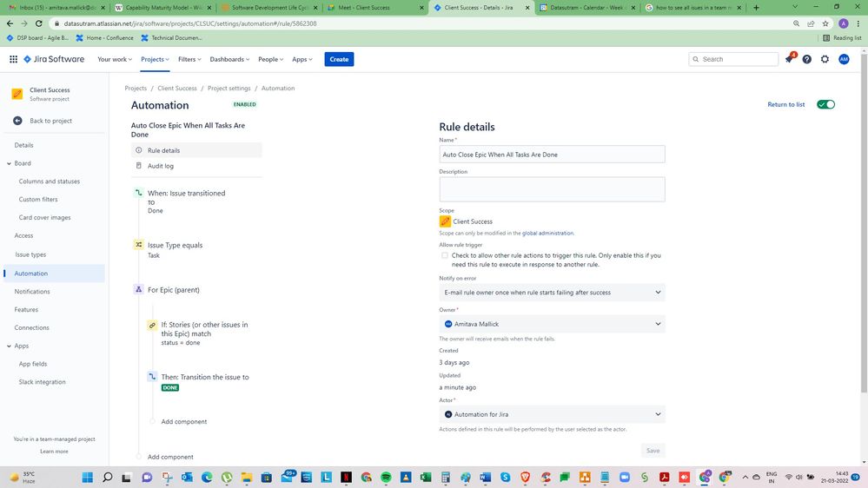Viewport: 868px width, 488px height.
Task: Expand the Projects menu
Action: pyautogui.click(x=155, y=59)
